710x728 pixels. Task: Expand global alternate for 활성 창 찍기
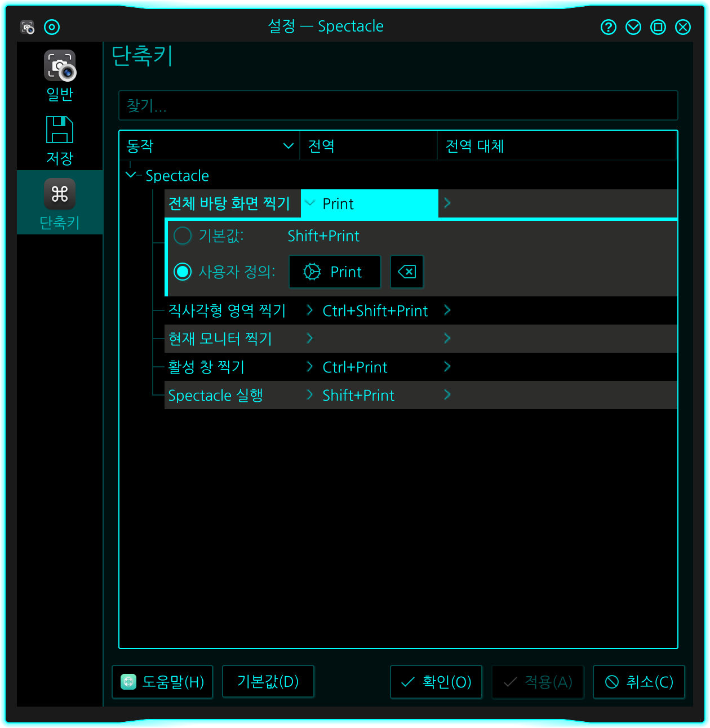(447, 367)
